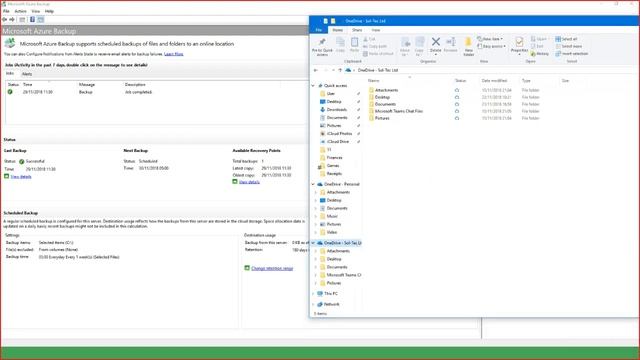Open View tab in Explorer ribbon
The height and width of the screenshot is (360, 640).
[x=376, y=30]
